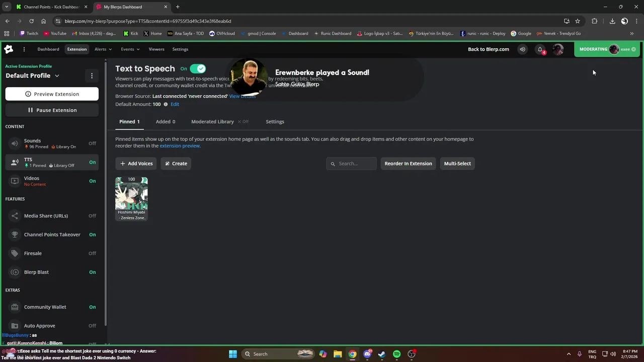Toggle Media Share (URLs) Off status
Image resolution: width=644 pixels, height=362 pixels.
pyautogui.click(x=93, y=216)
